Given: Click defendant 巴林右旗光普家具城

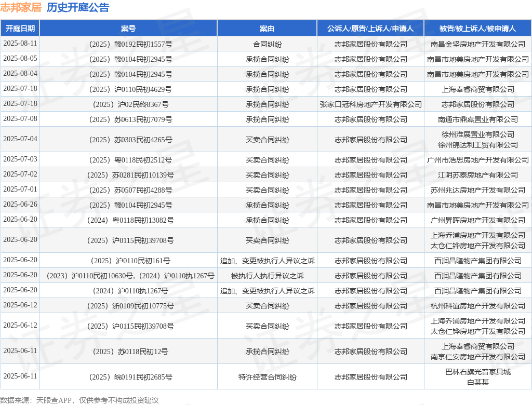Looking at the screenshot, I should [478, 372].
